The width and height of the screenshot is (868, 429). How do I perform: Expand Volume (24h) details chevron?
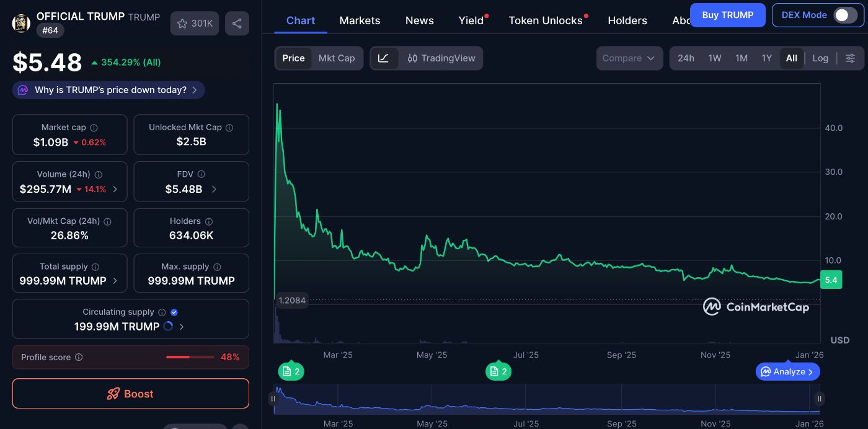point(115,189)
